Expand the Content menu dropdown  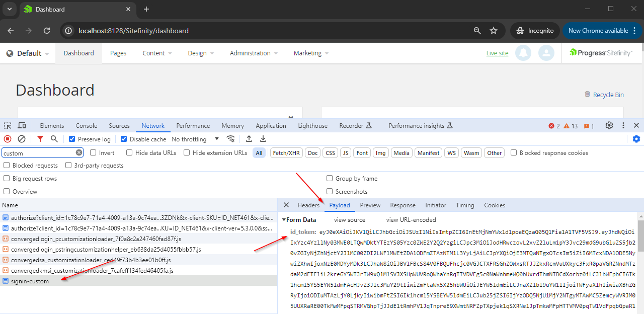click(x=157, y=53)
